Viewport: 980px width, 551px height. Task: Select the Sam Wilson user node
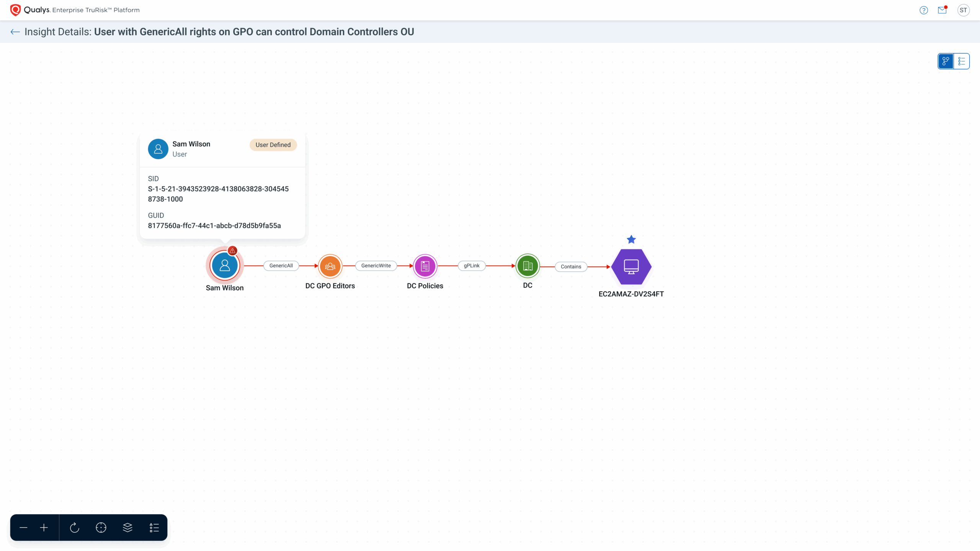point(225,266)
